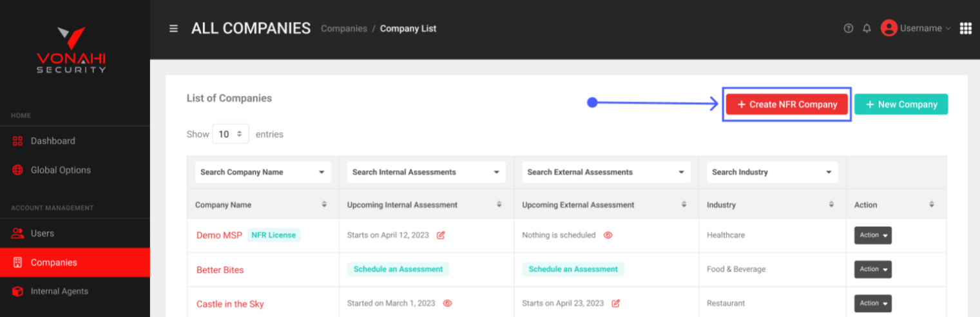Click the user avatar icon
The width and height of the screenshot is (980, 317).
point(889,28)
